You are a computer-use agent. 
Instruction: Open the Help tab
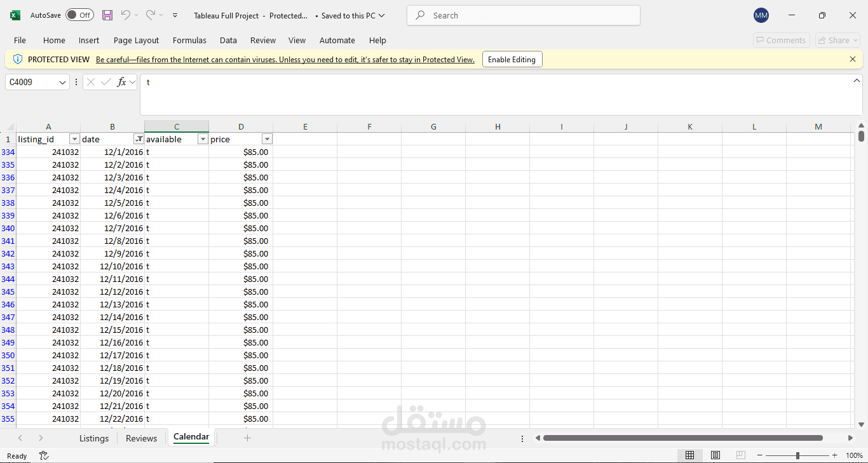[x=377, y=40]
